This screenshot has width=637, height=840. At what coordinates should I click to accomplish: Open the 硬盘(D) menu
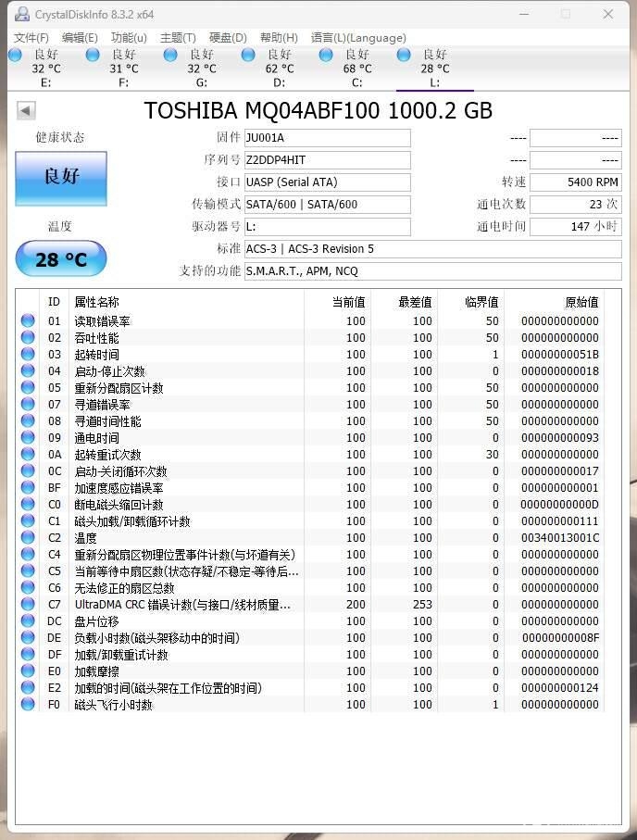click(x=228, y=37)
